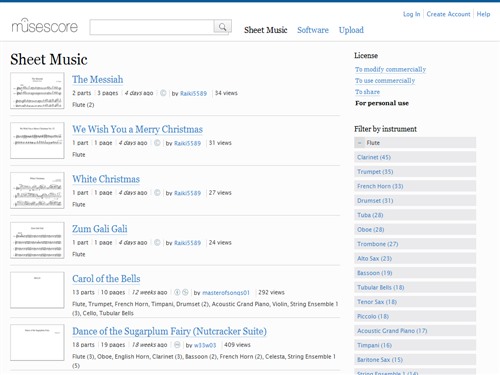Click the copyright icon on Zum Gali Gali row
The width and height of the screenshot is (500, 375).
click(157, 243)
